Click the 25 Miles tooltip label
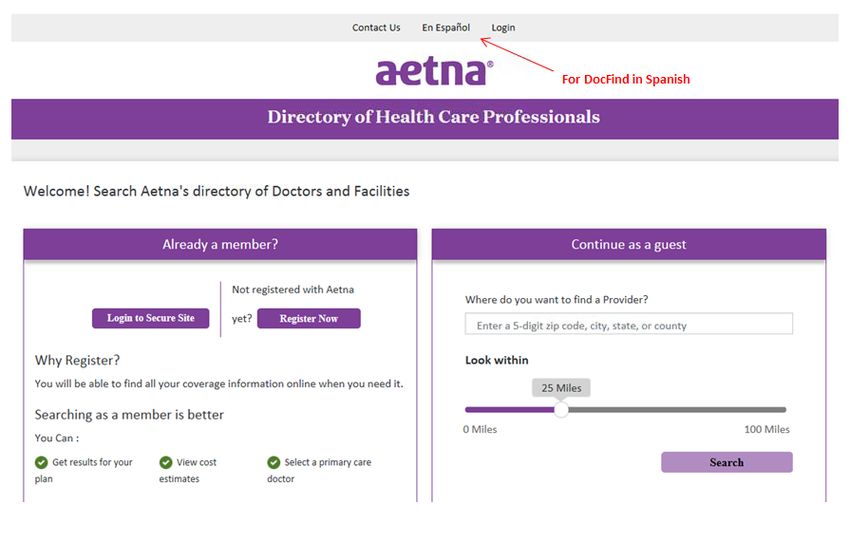Screen dimensions: 850x560 click(561, 388)
